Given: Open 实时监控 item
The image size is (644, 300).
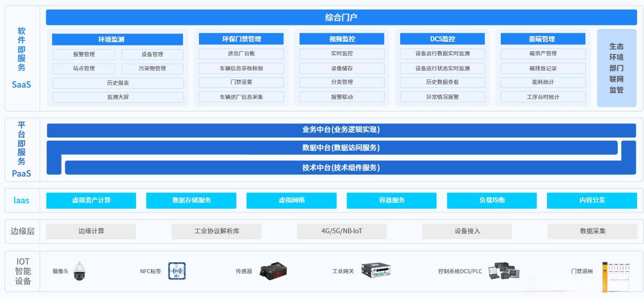Looking at the screenshot, I should pos(342,54).
